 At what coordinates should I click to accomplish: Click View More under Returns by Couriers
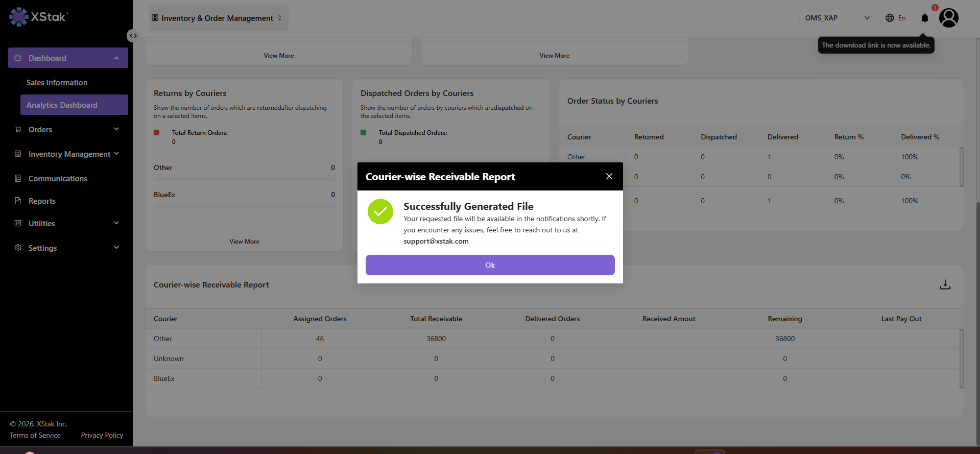(x=244, y=242)
